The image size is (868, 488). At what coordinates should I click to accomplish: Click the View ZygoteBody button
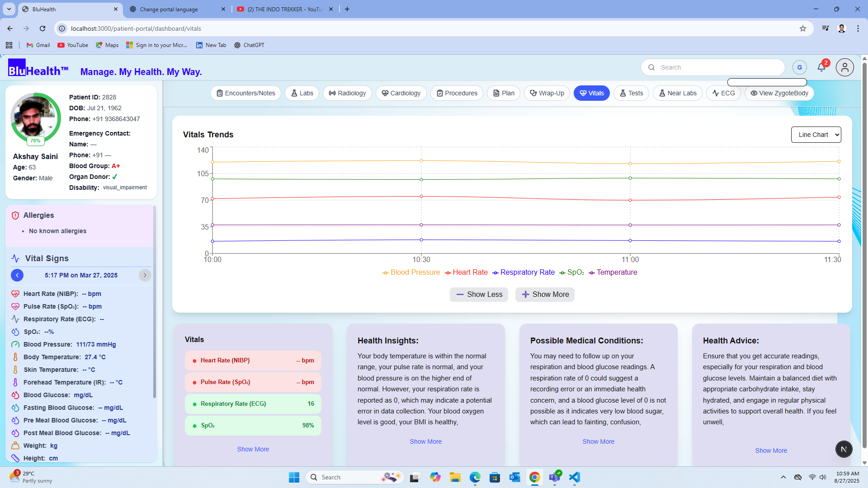779,93
